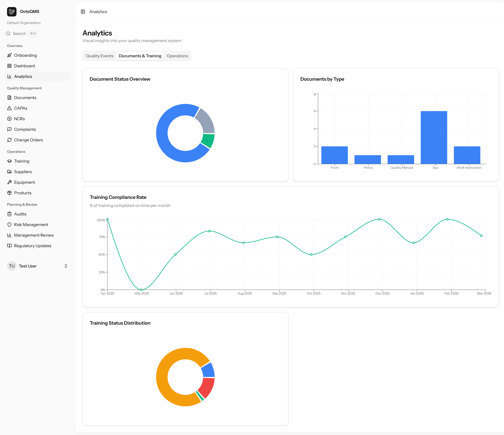Click the Policy bar in the chart
The image size is (504, 435).
367,160
